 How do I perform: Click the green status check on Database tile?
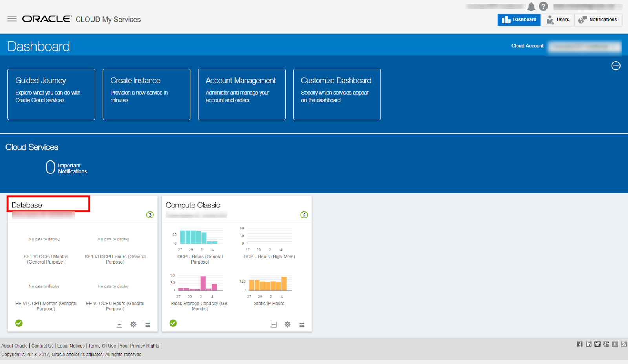18,323
